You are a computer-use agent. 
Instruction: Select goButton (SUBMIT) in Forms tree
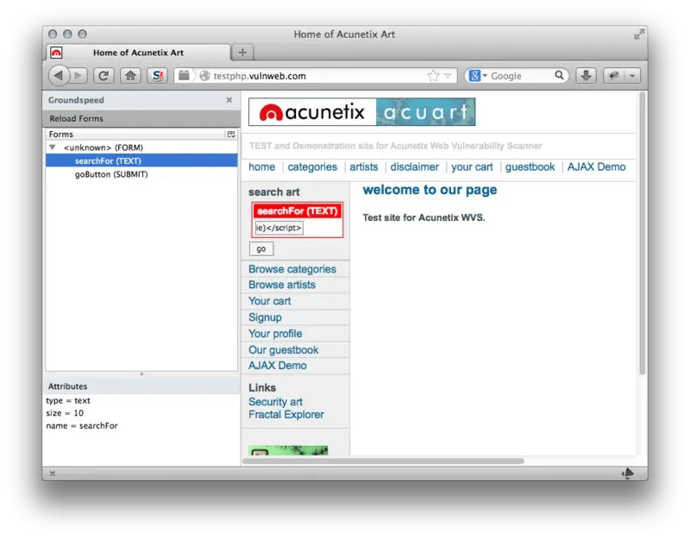pos(111,174)
